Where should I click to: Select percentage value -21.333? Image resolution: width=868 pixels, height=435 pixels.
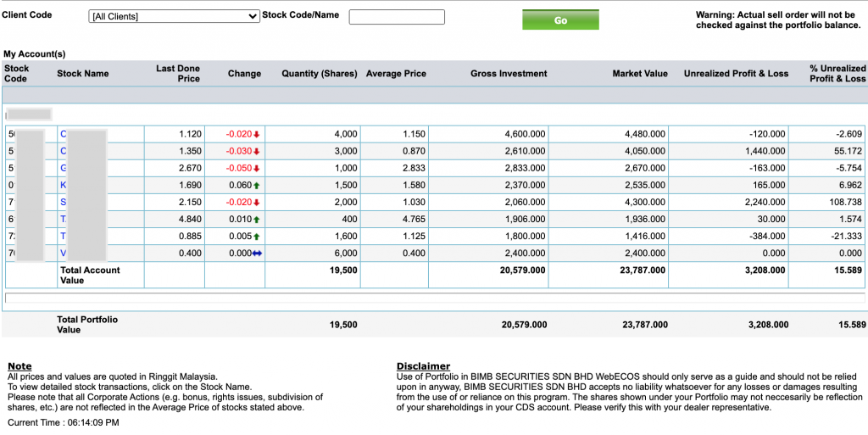(x=848, y=237)
